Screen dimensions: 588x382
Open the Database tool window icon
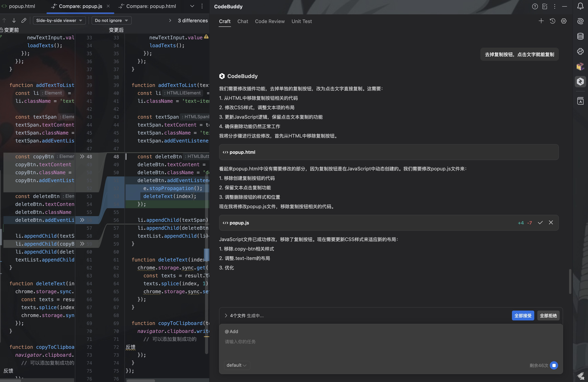pos(580,36)
